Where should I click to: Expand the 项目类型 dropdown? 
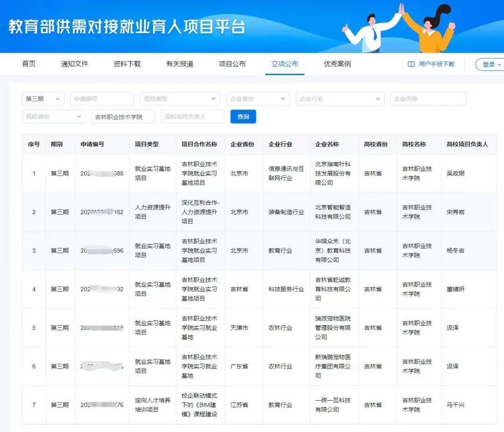pyautogui.click(x=180, y=98)
